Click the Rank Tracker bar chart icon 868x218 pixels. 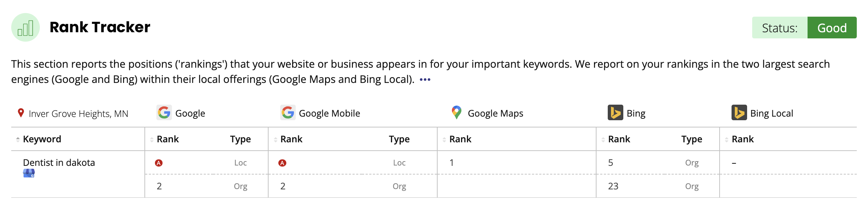click(25, 28)
